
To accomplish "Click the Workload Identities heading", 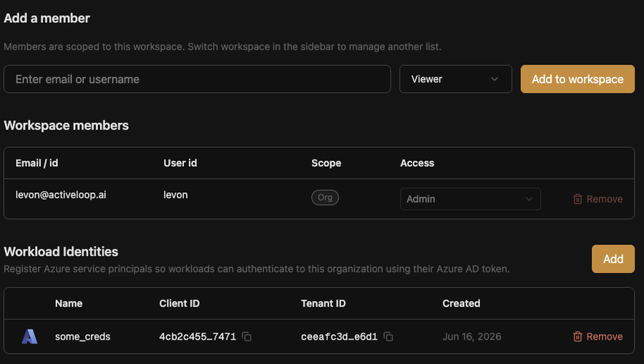I will click(x=61, y=252).
